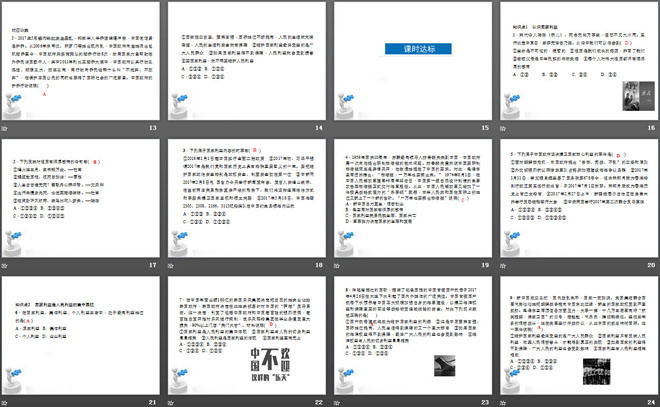This screenshot has width=660, height=407.
Task: Select slide 23 thumbnail
Action: pos(413,335)
